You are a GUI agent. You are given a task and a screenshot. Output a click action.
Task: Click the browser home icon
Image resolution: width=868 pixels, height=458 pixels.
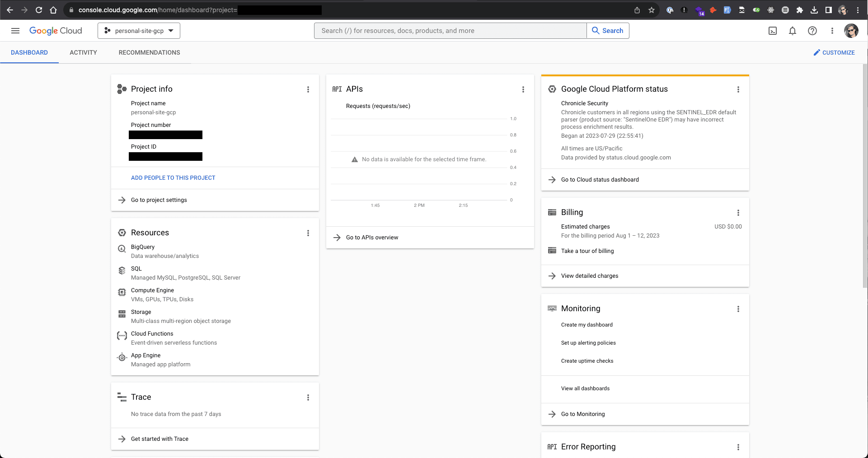pyautogui.click(x=53, y=10)
